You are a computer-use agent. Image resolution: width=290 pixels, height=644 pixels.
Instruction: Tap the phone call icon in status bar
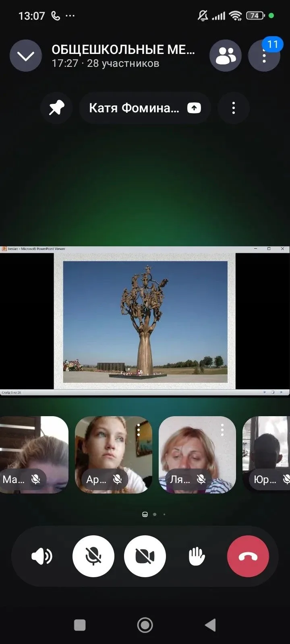[56, 16]
